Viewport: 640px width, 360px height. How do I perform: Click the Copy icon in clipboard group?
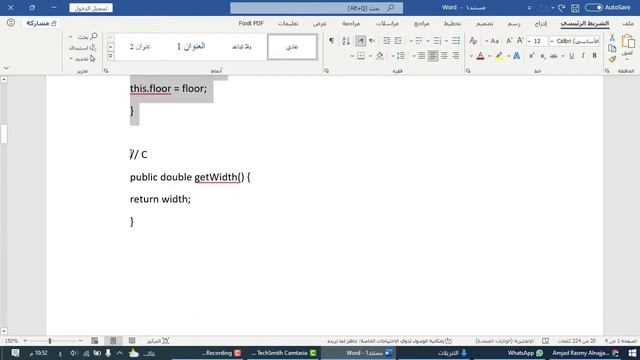[x=612, y=48]
